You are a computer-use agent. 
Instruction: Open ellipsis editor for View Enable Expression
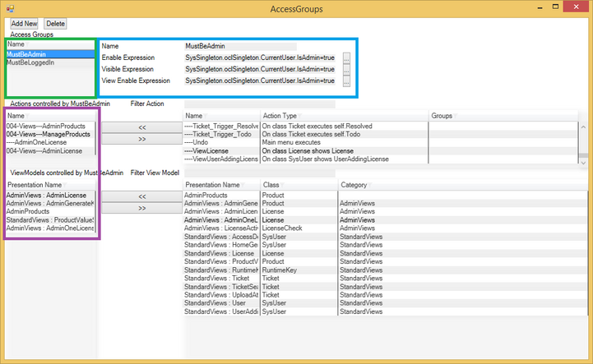pyautogui.click(x=346, y=81)
